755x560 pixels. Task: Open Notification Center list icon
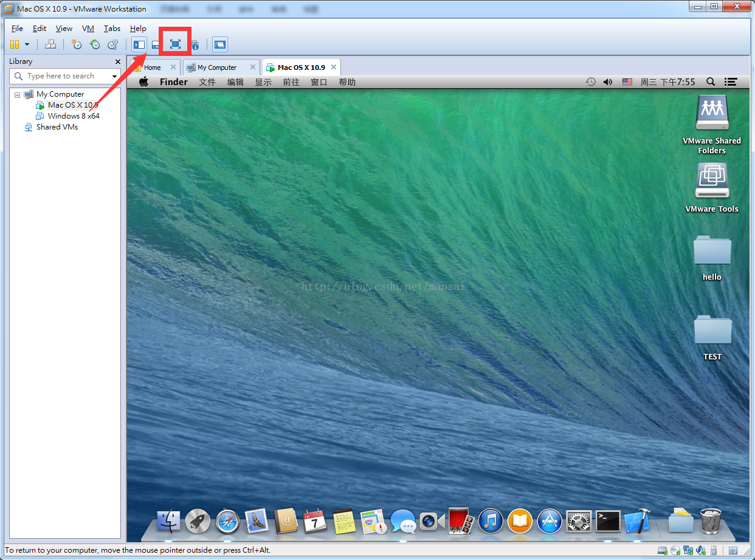(731, 82)
